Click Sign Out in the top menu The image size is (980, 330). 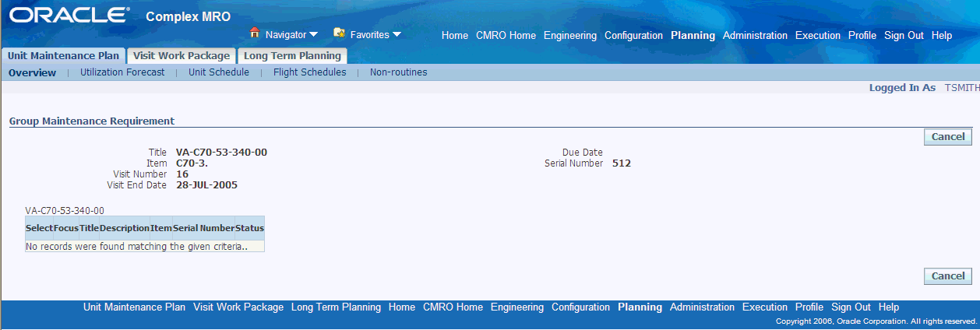[904, 36]
